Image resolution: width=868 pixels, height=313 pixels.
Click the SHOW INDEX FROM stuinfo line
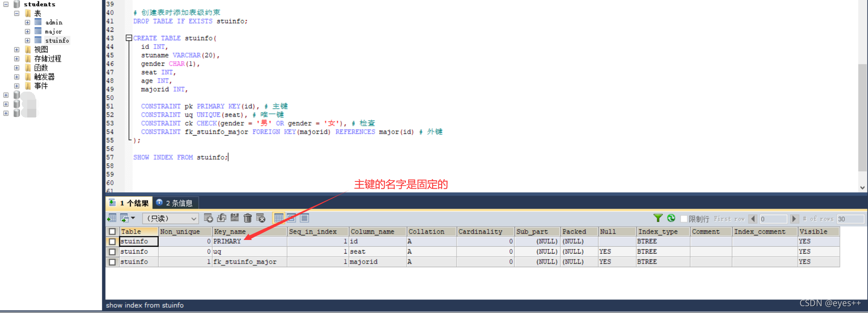pyautogui.click(x=181, y=157)
